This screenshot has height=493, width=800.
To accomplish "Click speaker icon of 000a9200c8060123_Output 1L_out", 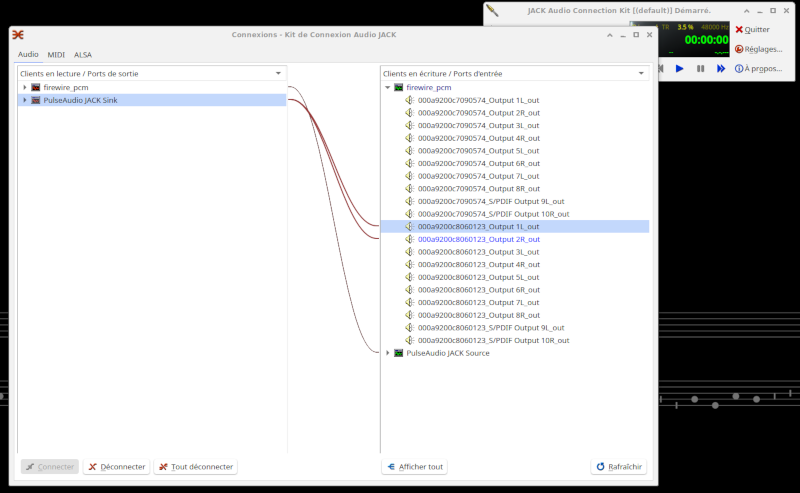I will click(x=410, y=226).
